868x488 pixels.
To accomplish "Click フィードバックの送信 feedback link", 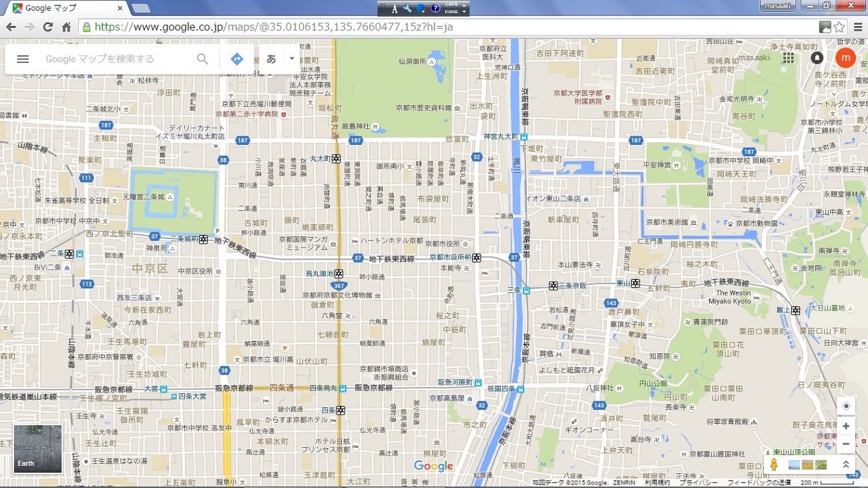I will point(759,483).
